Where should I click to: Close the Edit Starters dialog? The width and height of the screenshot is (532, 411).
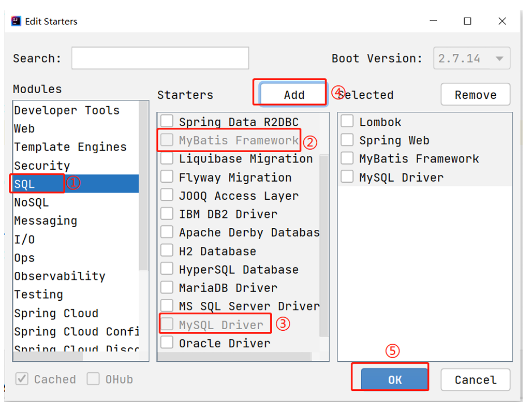pyautogui.click(x=502, y=21)
